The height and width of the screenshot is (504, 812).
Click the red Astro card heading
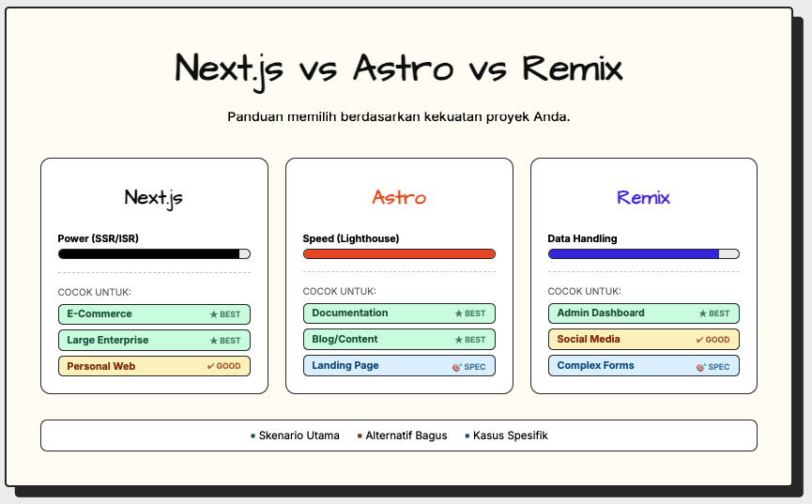399,197
